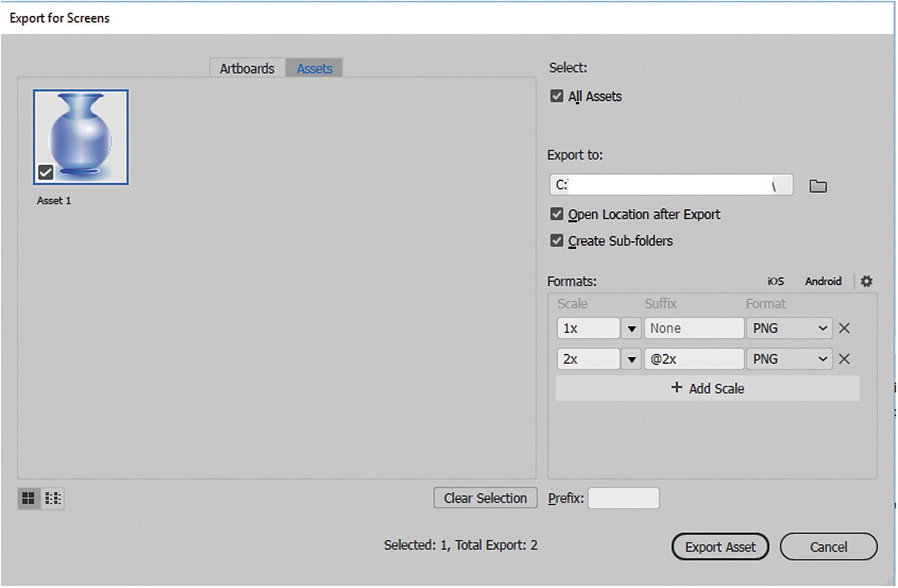Click the 2x scale value field

click(x=589, y=359)
